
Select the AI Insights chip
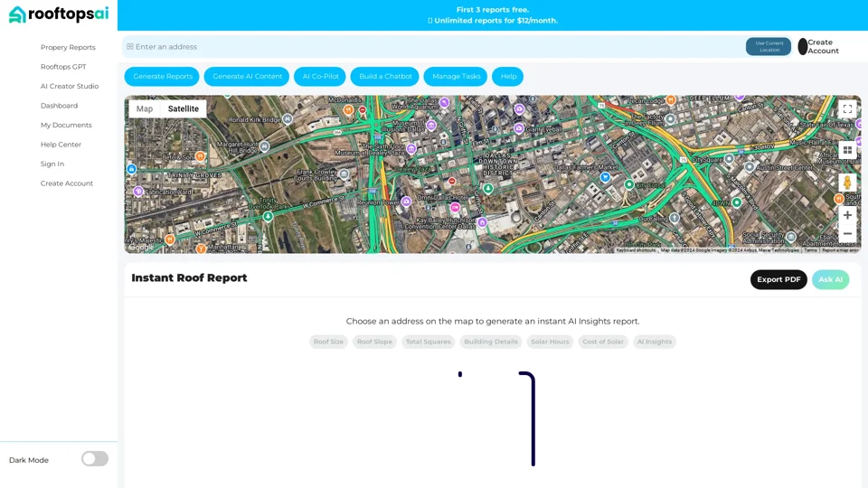click(654, 342)
